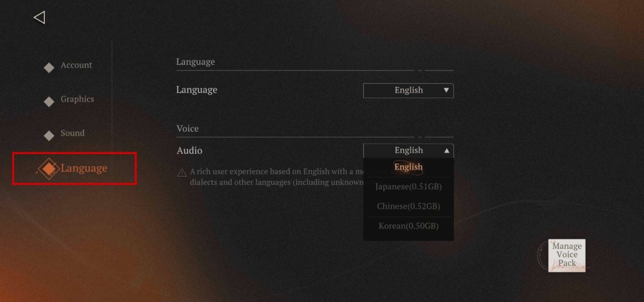The height and width of the screenshot is (302, 644).
Task: Select Japanese(0.51GB) voice option
Action: (x=408, y=187)
